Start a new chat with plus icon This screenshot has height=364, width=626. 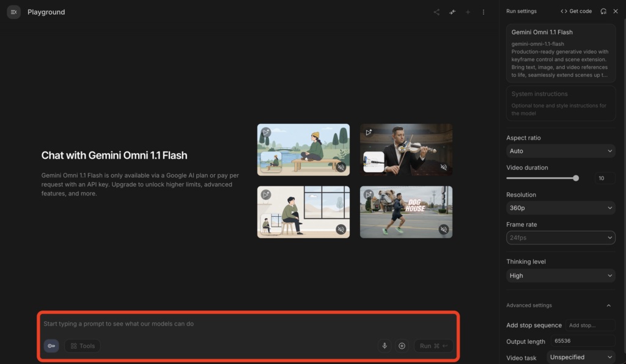[468, 12]
